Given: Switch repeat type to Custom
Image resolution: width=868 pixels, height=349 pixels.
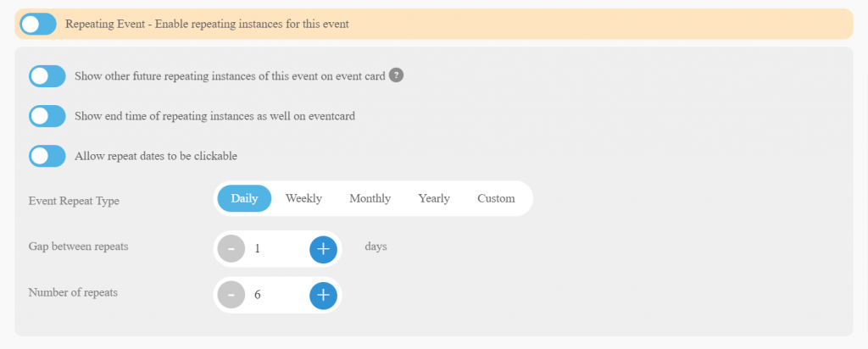Looking at the screenshot, I should point(496,198).
